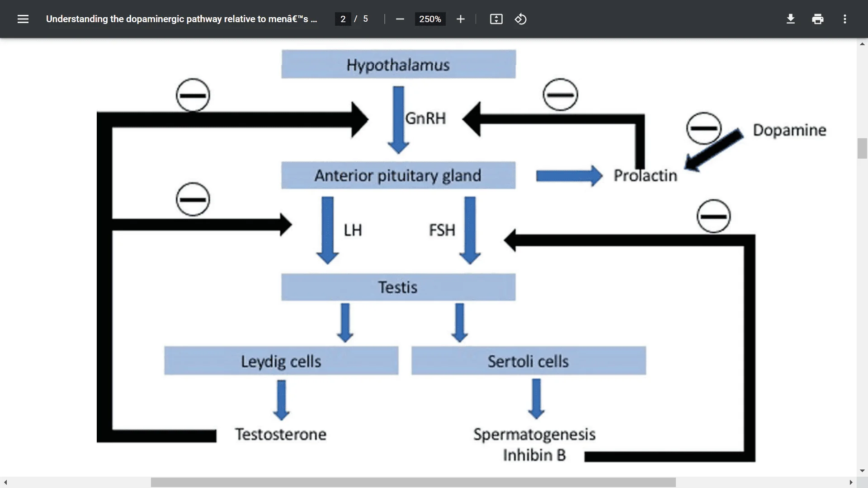The width and height of the screenshot is (868, 488).
Task: Click the document title text
Action: (182, 19)
